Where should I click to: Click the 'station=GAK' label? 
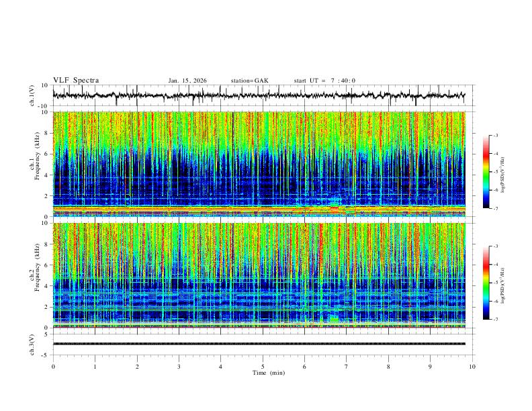[x=249, y=81]
